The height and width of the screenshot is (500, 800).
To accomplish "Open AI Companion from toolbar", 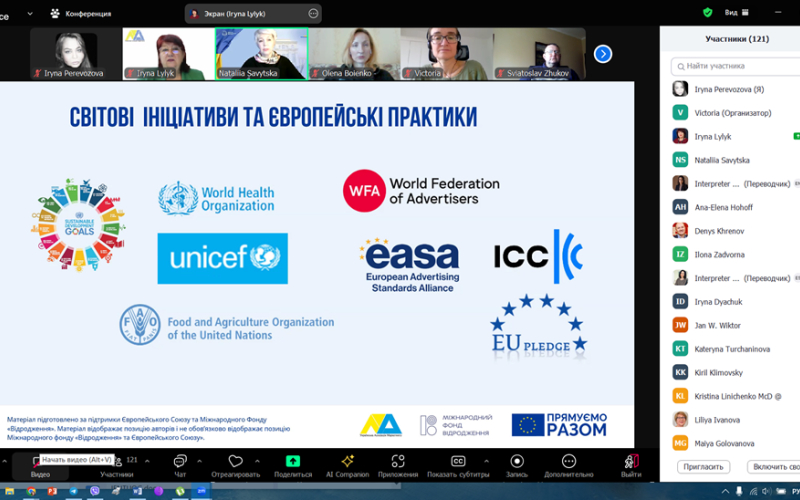I will 347,466.
